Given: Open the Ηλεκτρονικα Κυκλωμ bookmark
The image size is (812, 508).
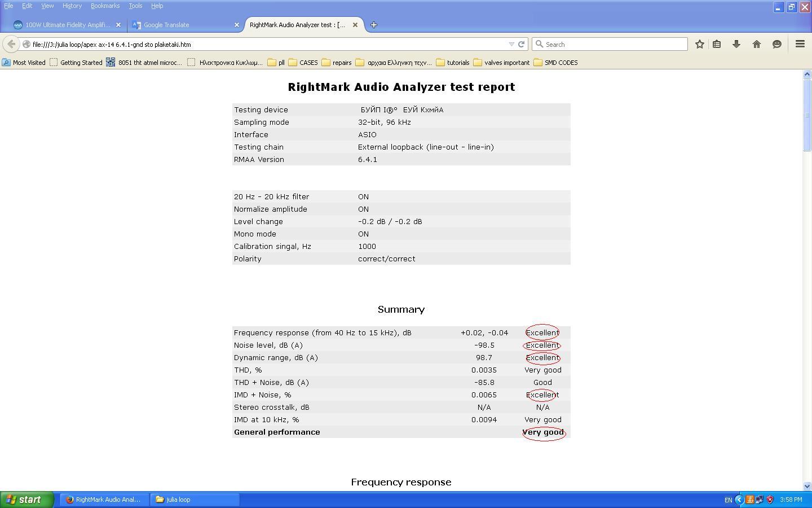Looking at the screenshot, I should (x=225, y=63).
